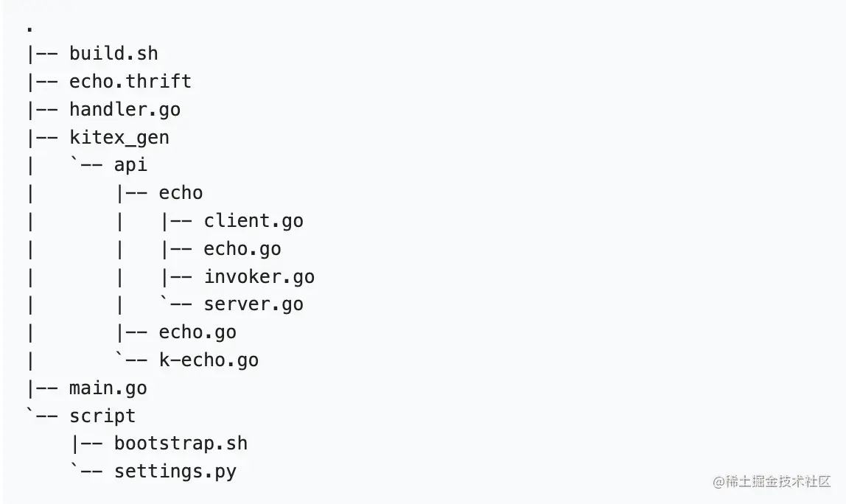Click the invoker.go file
The width and height of the screenshot is (846, 504).
pyautogui.click(x=259, y=276)
